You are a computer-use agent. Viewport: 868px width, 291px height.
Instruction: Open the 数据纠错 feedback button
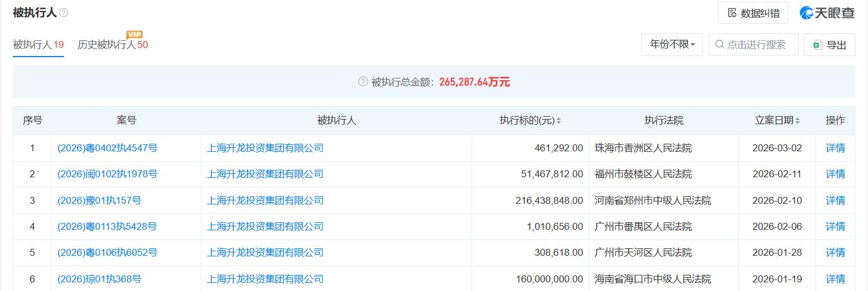click(753, 13)
